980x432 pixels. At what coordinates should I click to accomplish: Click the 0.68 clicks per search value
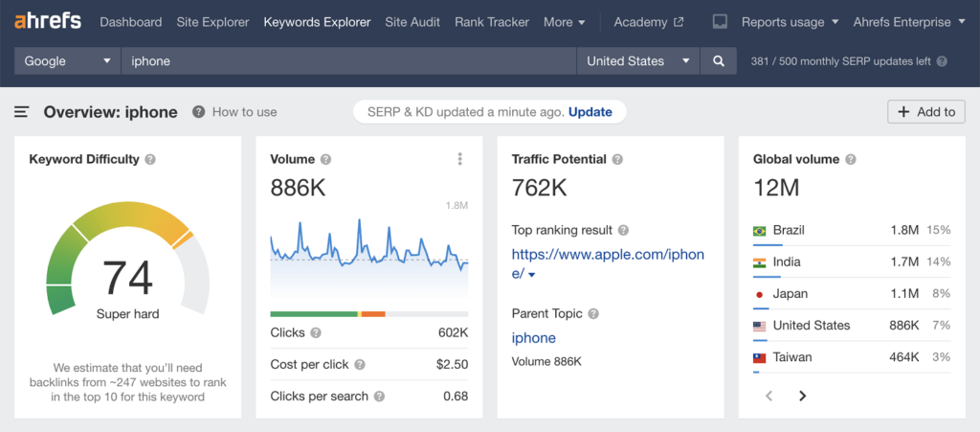click(456, 397)
